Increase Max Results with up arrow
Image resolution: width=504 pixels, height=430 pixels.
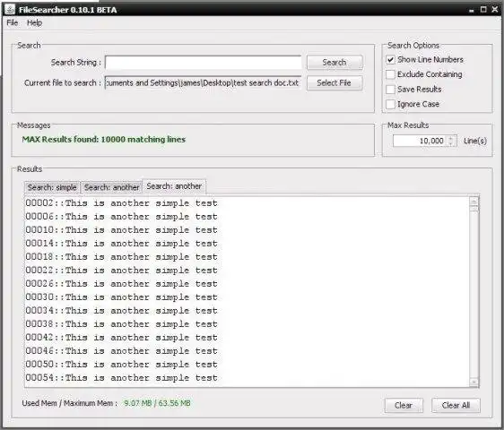[x=451, y=138]
